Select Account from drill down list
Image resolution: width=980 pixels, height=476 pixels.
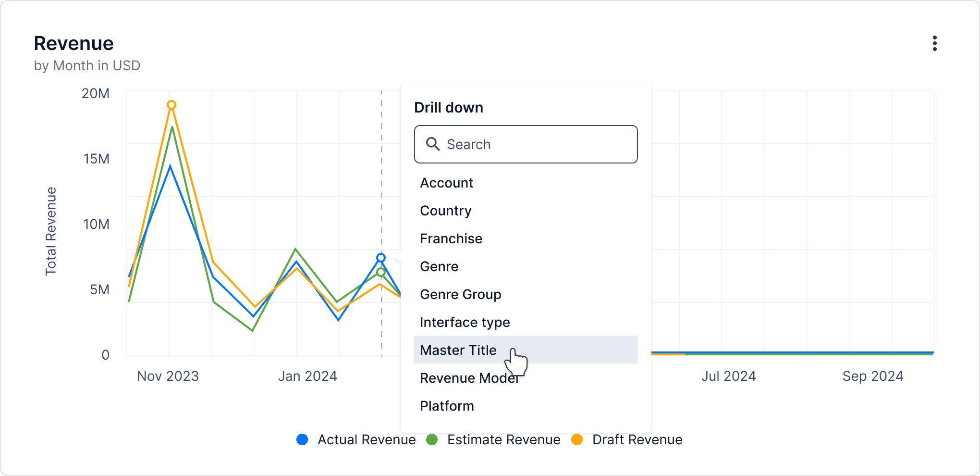click(446, 183)
